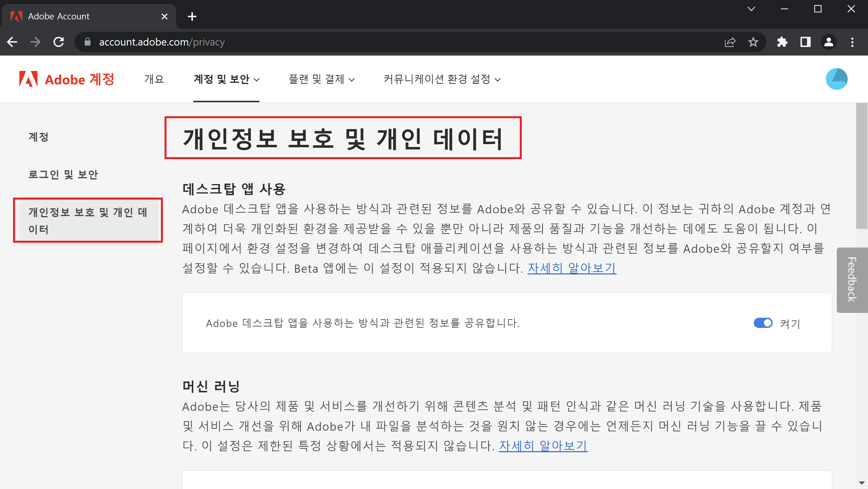Click the share page icon in the address bar
Screen dimensions: 868x489
coord(730,42)
